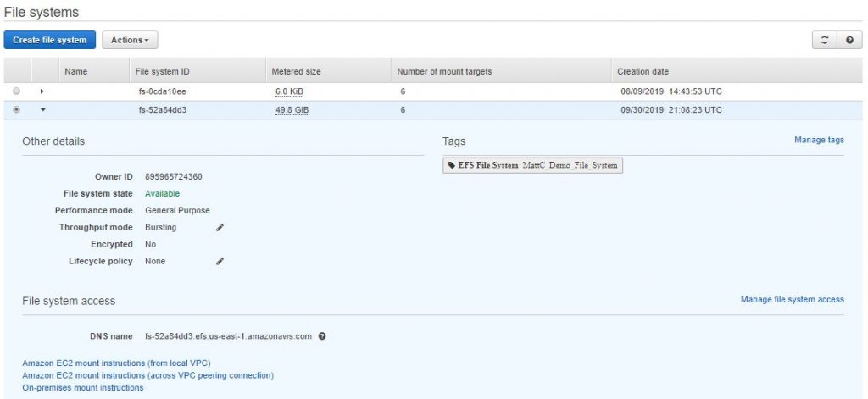Click creation date 09/30/2019, 21:08:23 UTC
868x399 pixels.
pyautogui.click(x=671, y=109)
